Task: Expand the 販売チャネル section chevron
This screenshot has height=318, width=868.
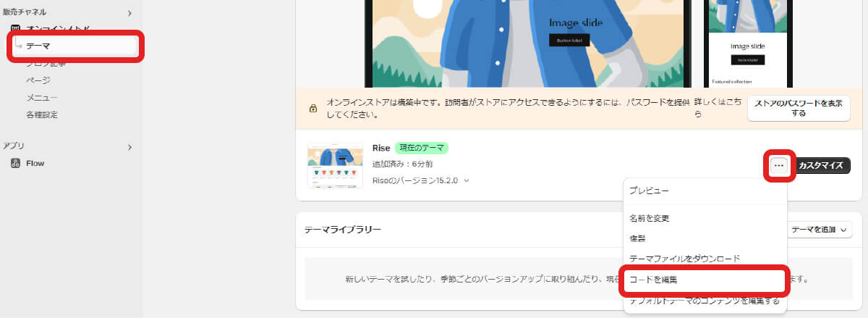Action: (x=129, y=12)
